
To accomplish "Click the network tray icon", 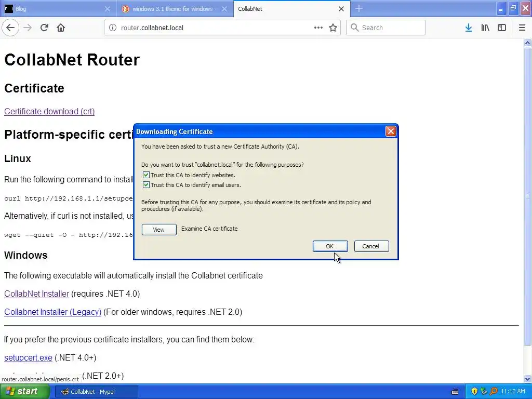I will tap(484, 391).
